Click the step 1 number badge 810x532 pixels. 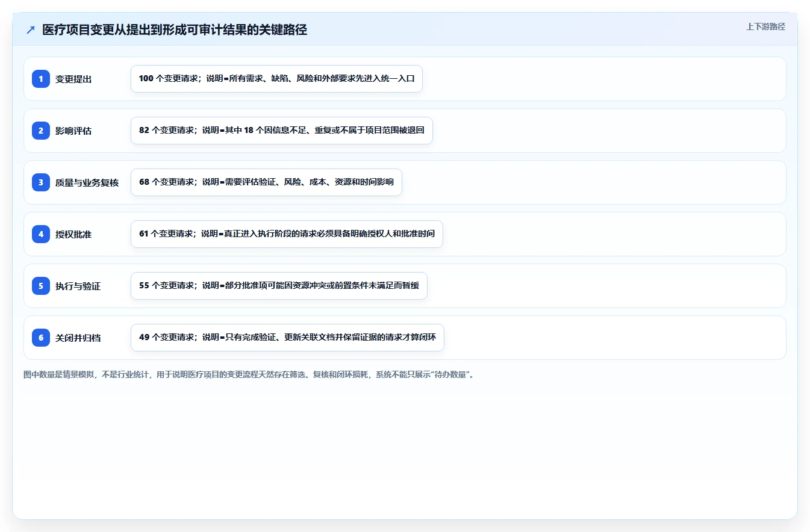coord(41,79)
